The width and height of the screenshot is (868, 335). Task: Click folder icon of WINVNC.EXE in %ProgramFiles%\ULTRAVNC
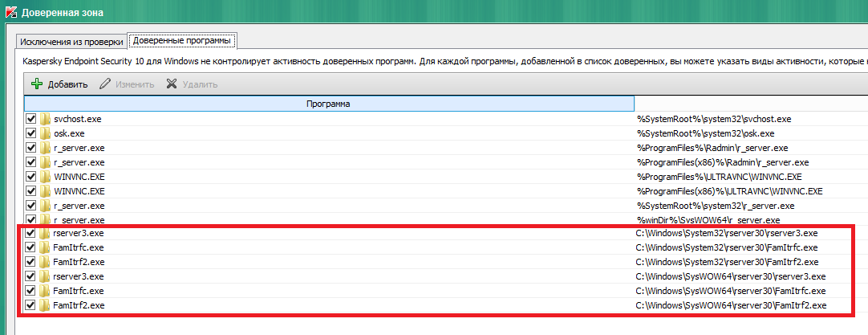[45, 177]
